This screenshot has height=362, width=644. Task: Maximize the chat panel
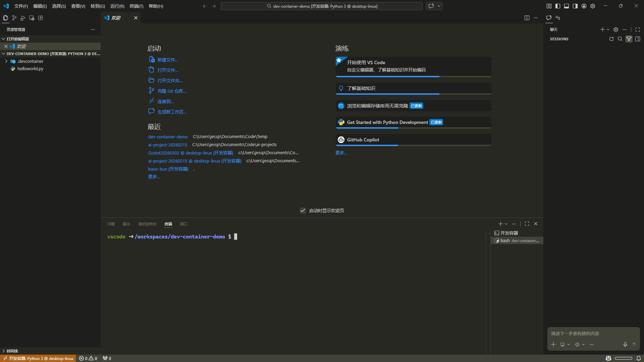(x=638, y=30)
